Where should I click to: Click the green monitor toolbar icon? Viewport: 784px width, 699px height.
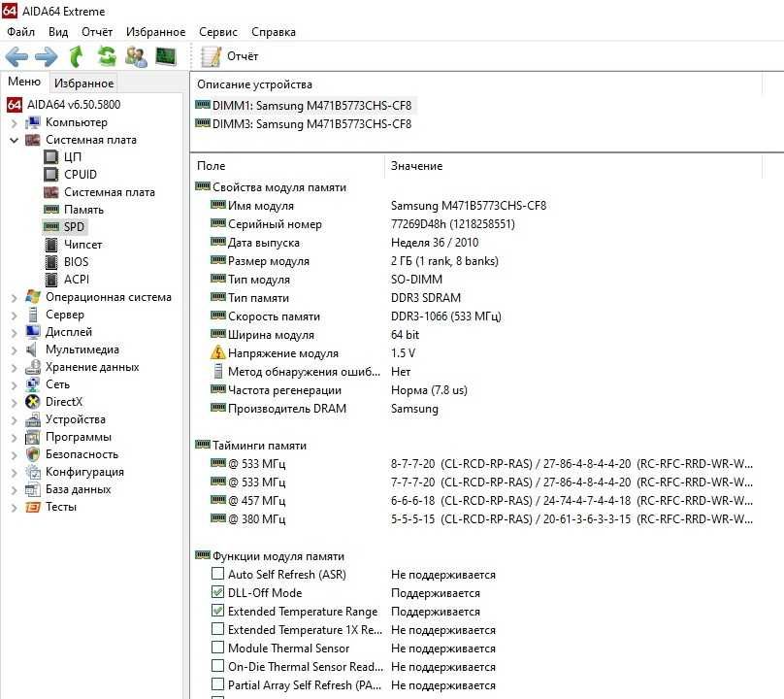[x=166, y=56]
